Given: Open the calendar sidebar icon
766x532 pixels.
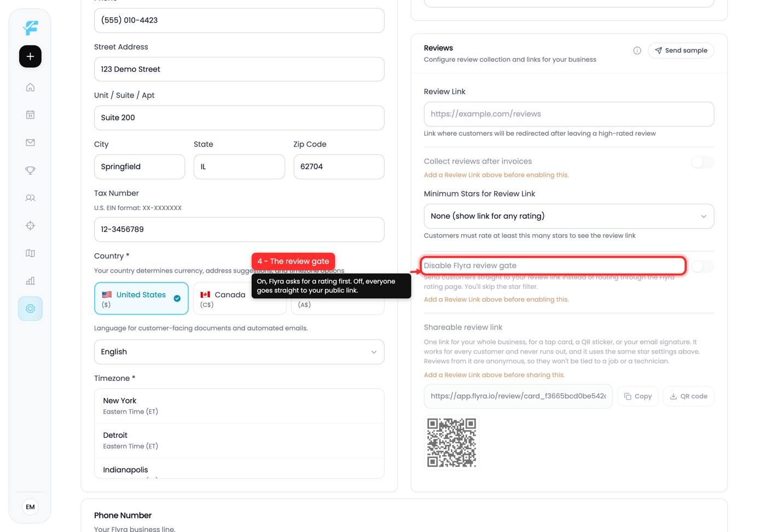Looking at the screenshot, I should click(x=30, y=115).
